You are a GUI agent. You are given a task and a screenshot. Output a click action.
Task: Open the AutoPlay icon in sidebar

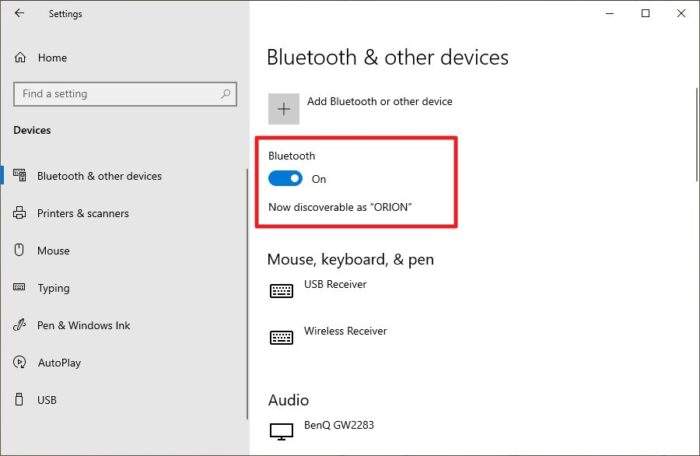(19, 362)
